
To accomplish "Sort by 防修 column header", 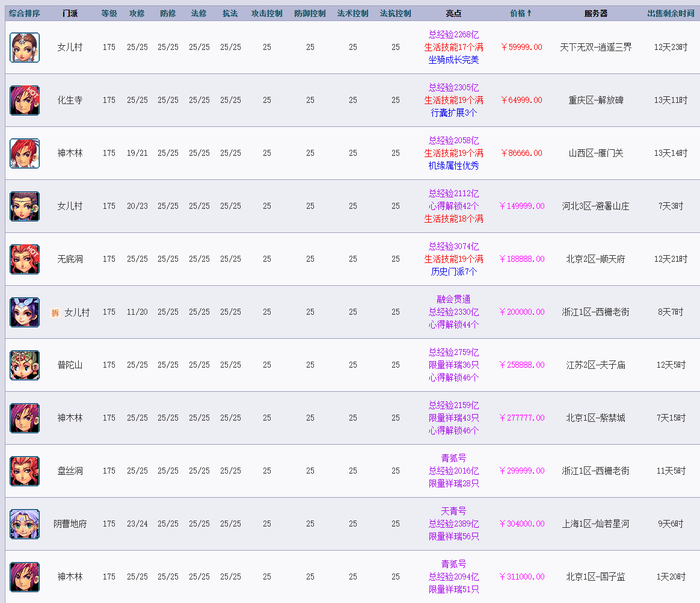I will click(x=168, y=13).
